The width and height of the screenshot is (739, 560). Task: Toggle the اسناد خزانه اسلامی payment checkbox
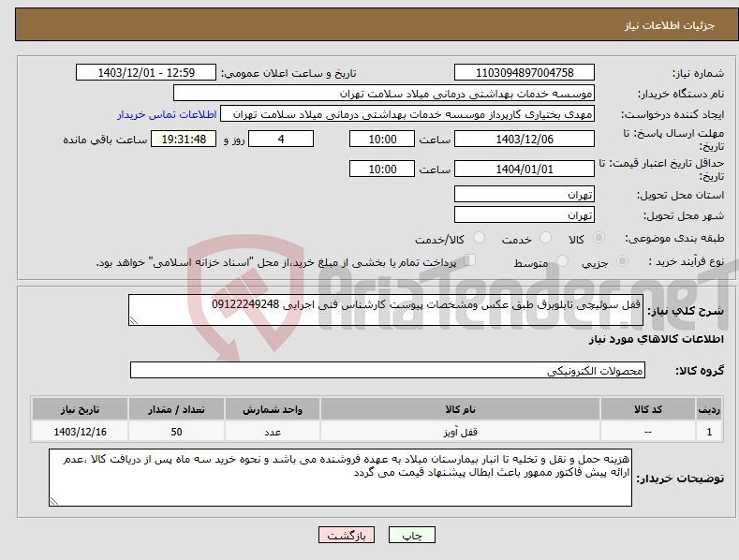coord(469,260)
